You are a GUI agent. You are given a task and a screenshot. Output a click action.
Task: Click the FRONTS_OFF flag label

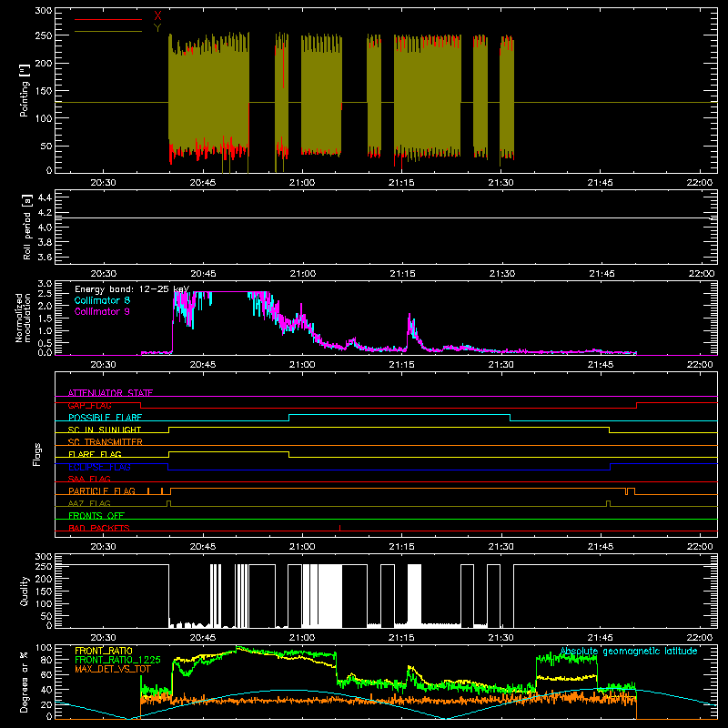click(x=96, y=515)
